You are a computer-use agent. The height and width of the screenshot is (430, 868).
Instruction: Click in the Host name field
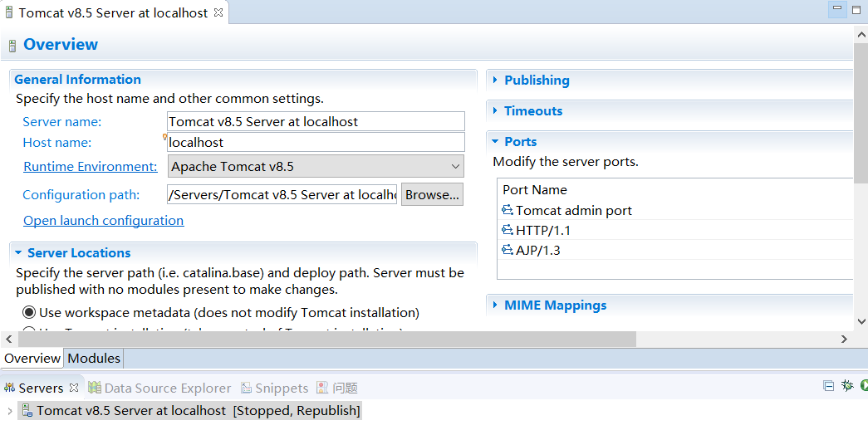coord(316,142)
